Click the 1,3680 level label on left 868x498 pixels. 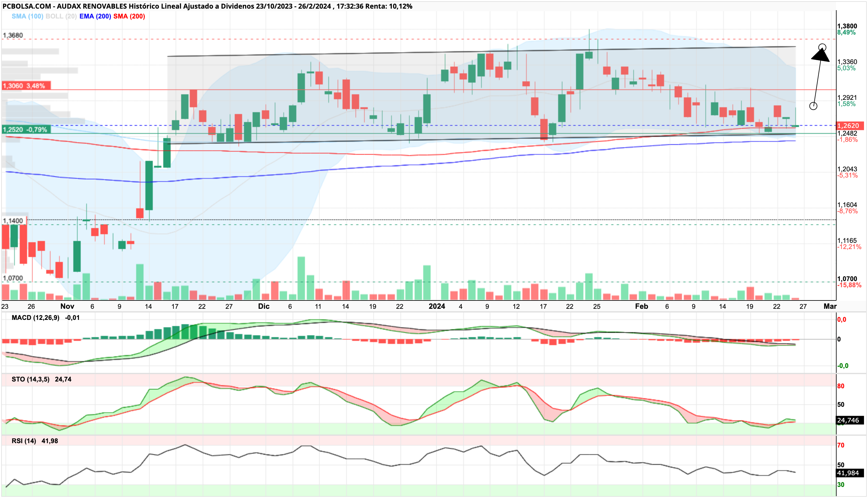13,35
